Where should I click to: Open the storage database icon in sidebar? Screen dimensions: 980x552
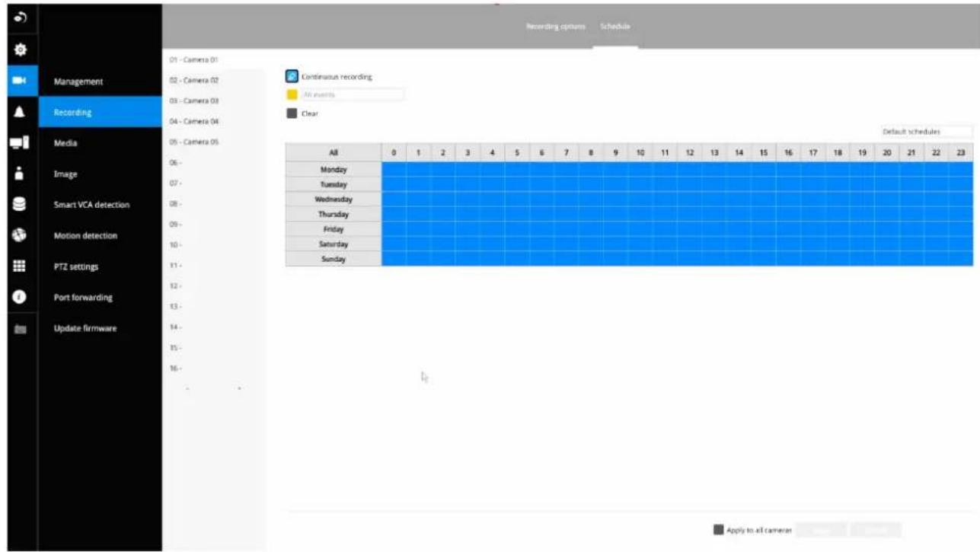click(18, 204)
